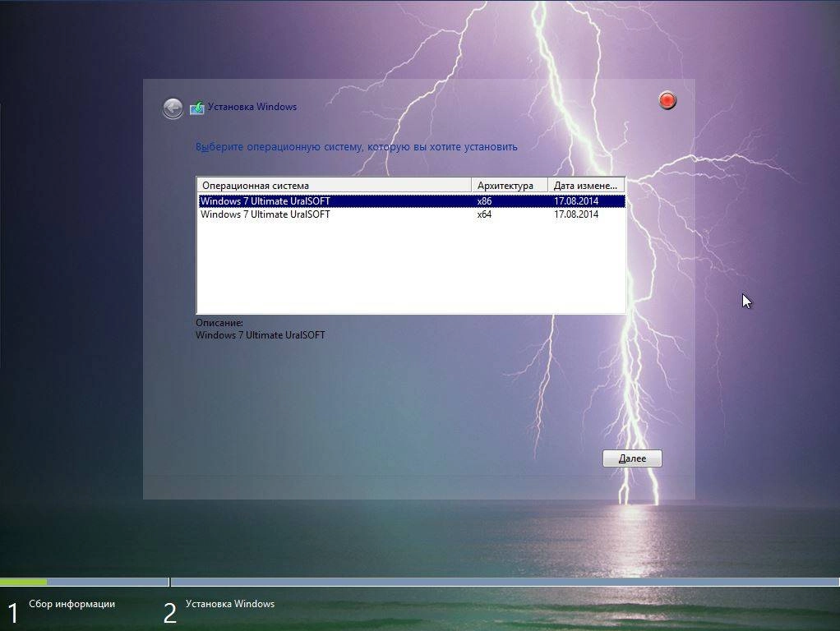Click the description text Windows 7 Ultimate UralSOFT
The width and height of the screenshot is (840, 631).
pyautogui.click(x=261, y=335)
